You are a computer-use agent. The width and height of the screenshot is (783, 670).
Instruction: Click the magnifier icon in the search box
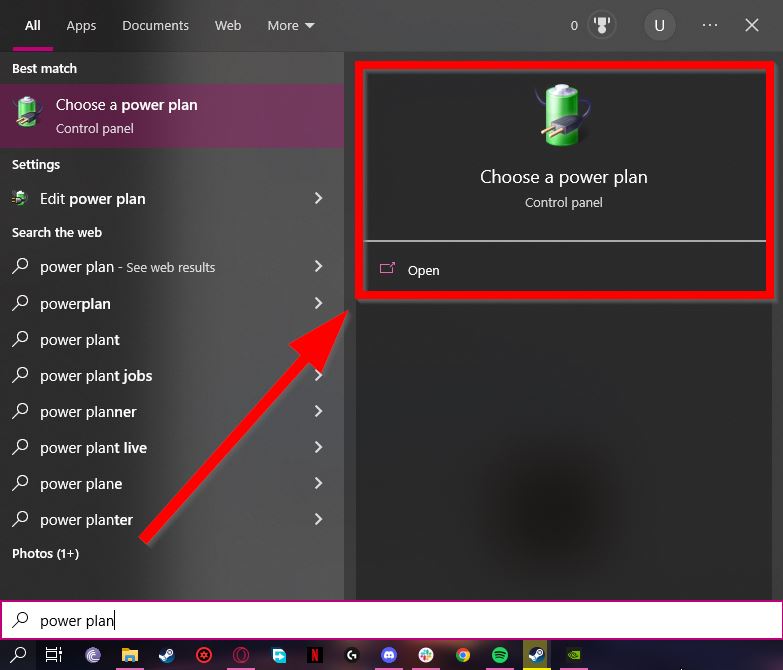[x=20, y=620]
